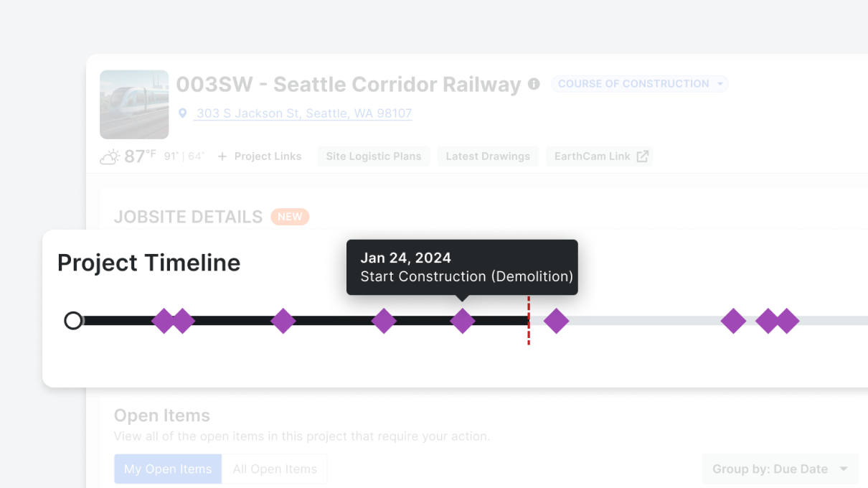Open the 303 S Jackson St address link
Screen dimensions: 868x488
click(303, 113)
